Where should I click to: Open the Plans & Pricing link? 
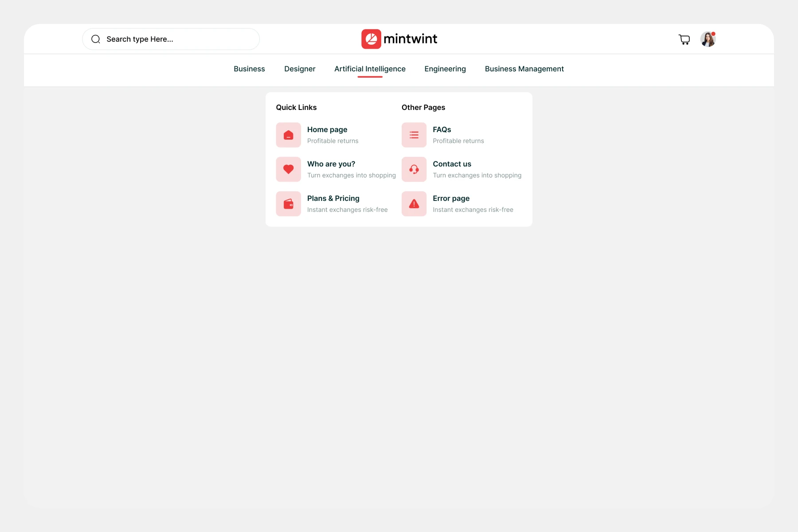pos(333,199)
